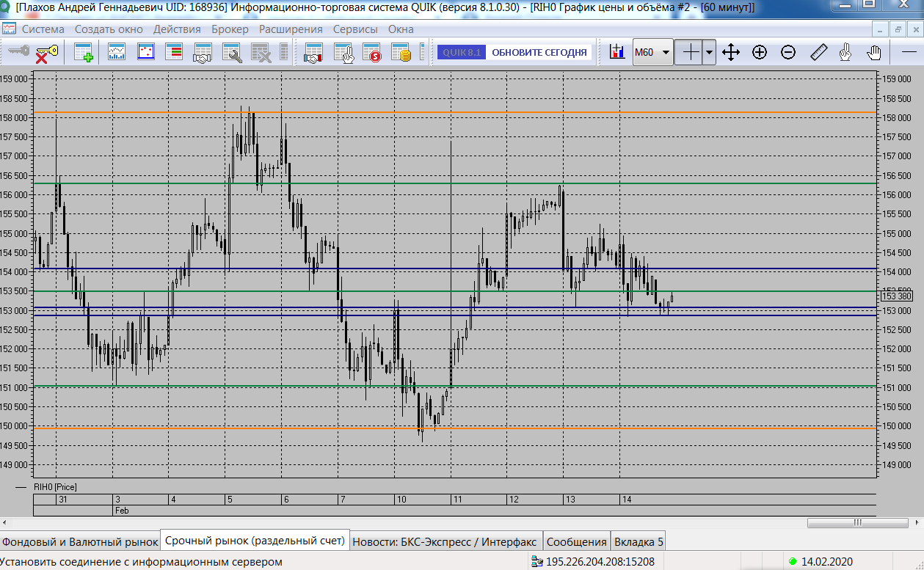Click the chart type icon left of M60

tap(617, 53)
